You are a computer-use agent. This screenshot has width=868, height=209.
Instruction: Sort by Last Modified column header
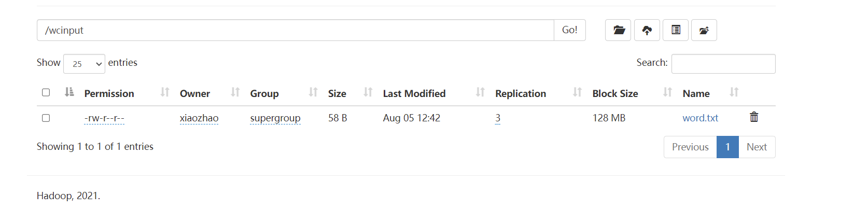pos(414,93)
